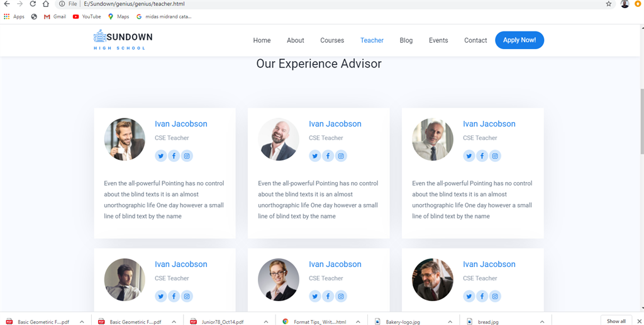Open downloaded file Bakery-logo.jpg

[402, 322]
